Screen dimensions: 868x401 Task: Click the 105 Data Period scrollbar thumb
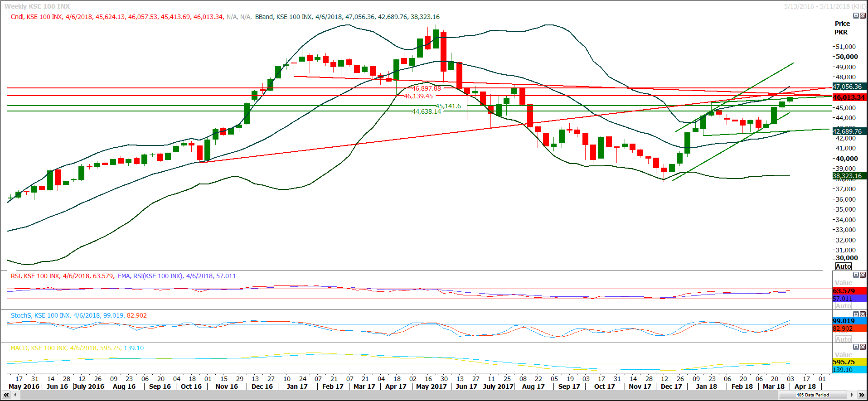coord(813,395)
